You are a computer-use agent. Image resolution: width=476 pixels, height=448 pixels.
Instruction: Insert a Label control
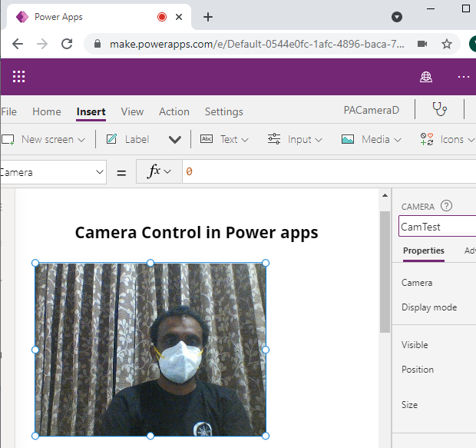[137, 140]
